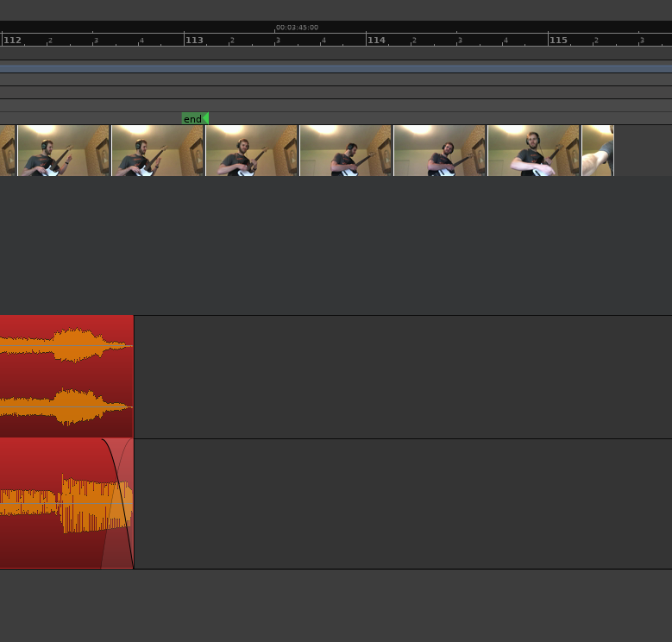Viewport: 672px width, 642px height.
Task: Click bar 114 on the ruler
Action: [x=376, y=41]
